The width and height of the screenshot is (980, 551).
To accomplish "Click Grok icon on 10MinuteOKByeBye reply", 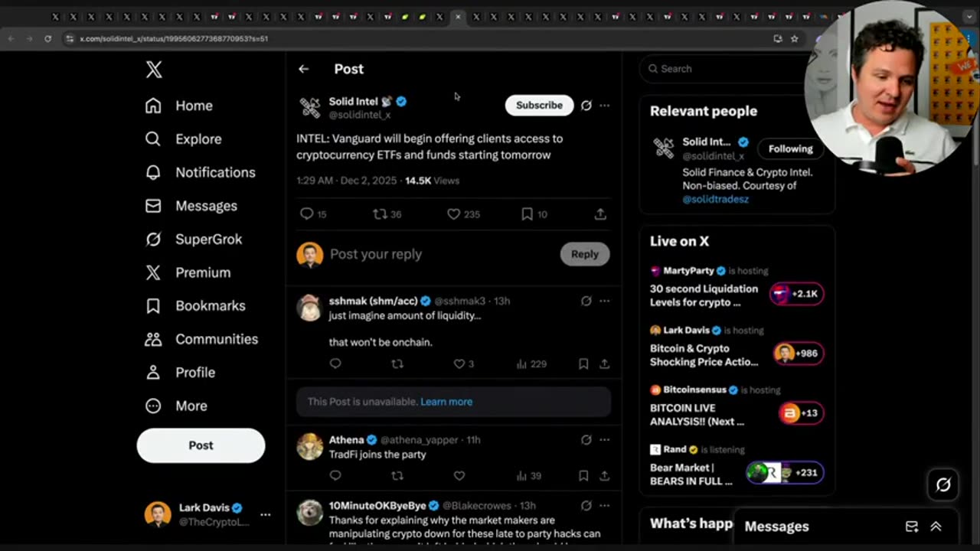I will click(x=586, y=506).
